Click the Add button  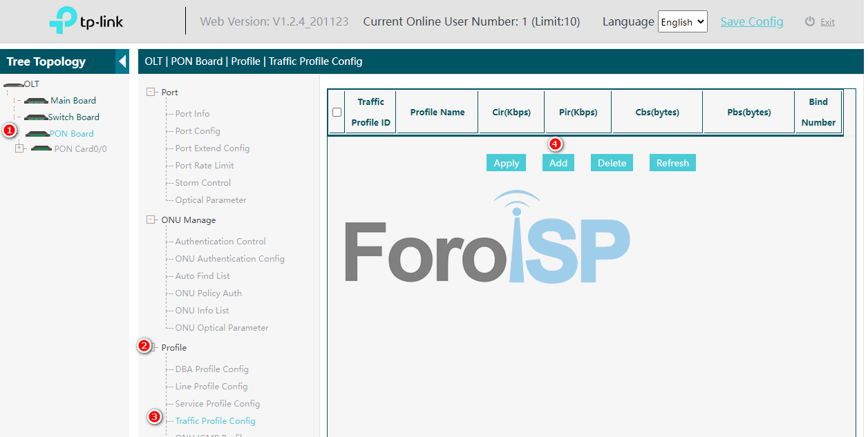click(558, 163)
